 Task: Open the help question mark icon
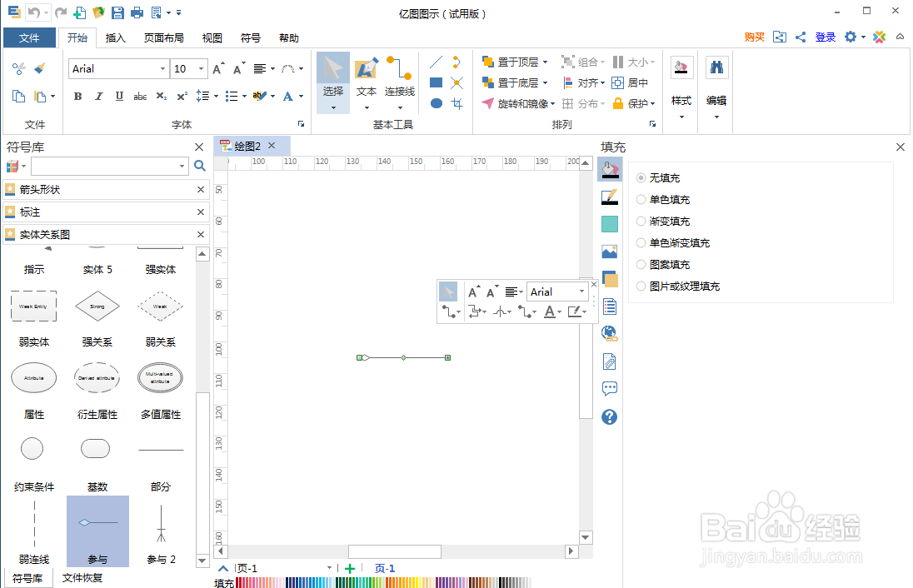coord(609,416)
